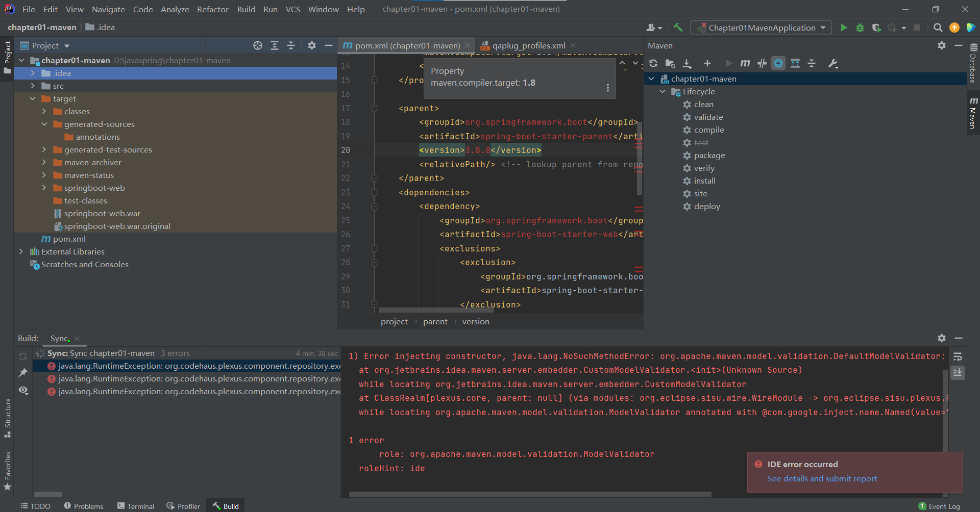This screenshot has width=980, height=512.
Task: Collapse all nodes in Maven panel toolbar
Action: click(812, 63)
